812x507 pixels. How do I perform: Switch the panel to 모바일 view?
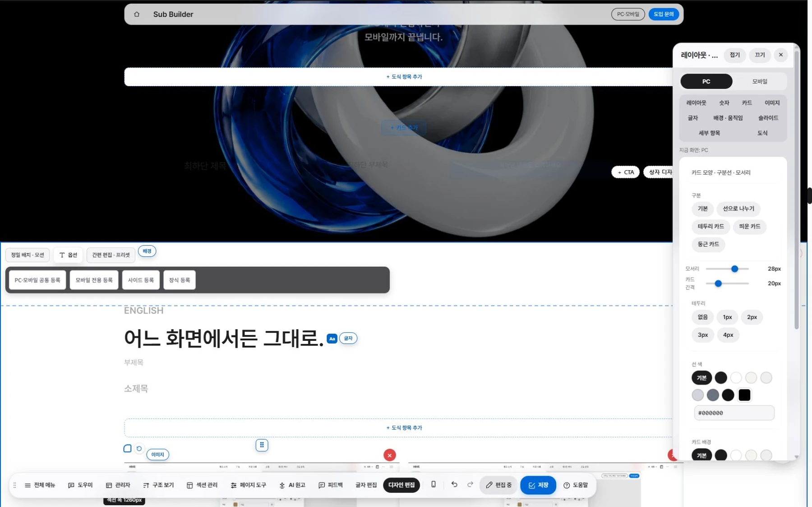coord(760,81)
